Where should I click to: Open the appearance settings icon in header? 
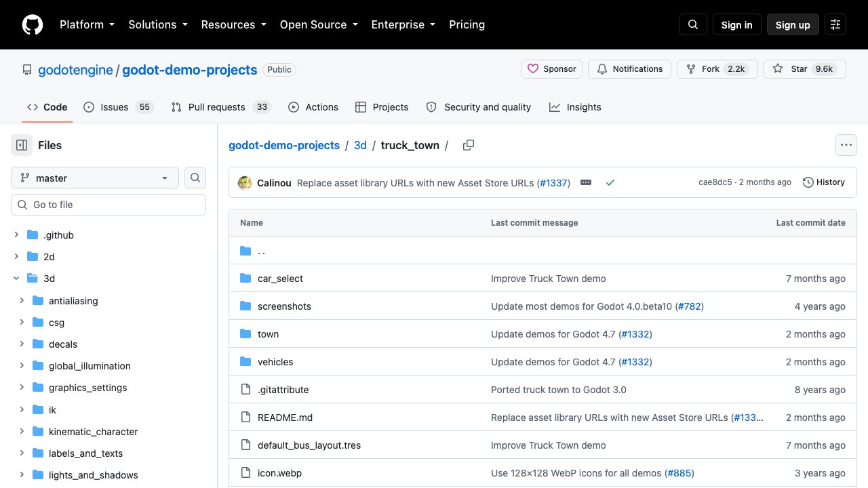(x=835, y=24)
